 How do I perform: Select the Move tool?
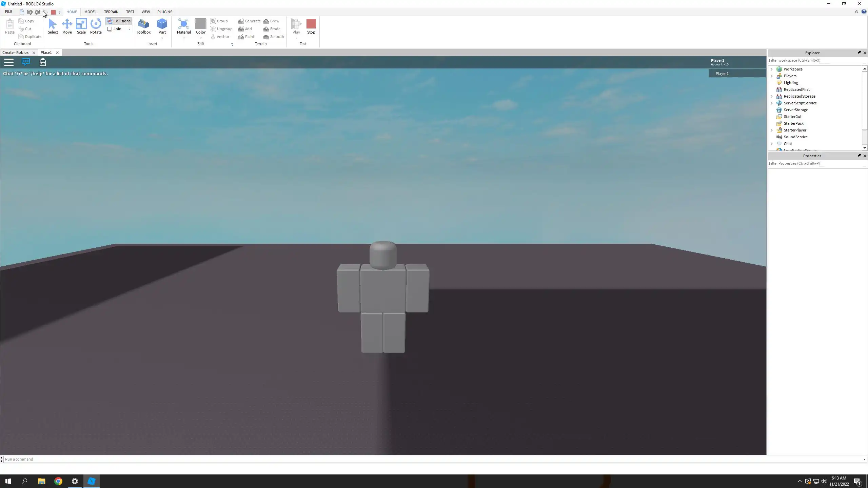coord(67,26)
